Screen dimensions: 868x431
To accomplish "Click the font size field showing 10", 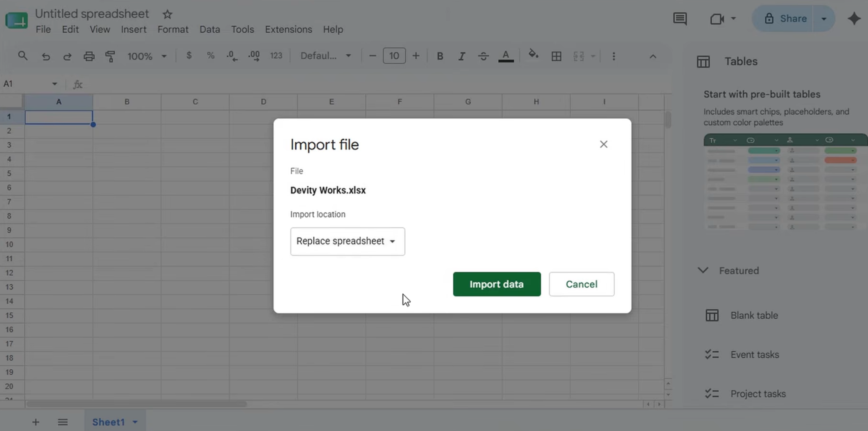I will pyautogui.click(x=394, y=56).
